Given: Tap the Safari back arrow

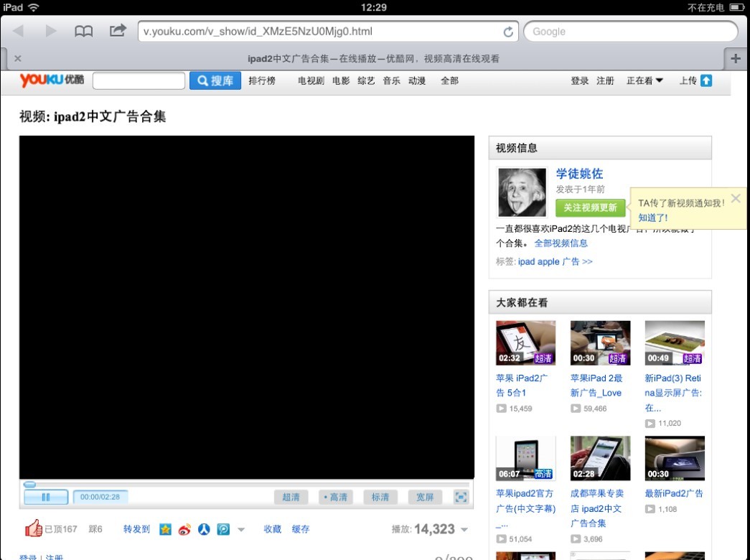Looking at the screenshot, I should 18,31.
